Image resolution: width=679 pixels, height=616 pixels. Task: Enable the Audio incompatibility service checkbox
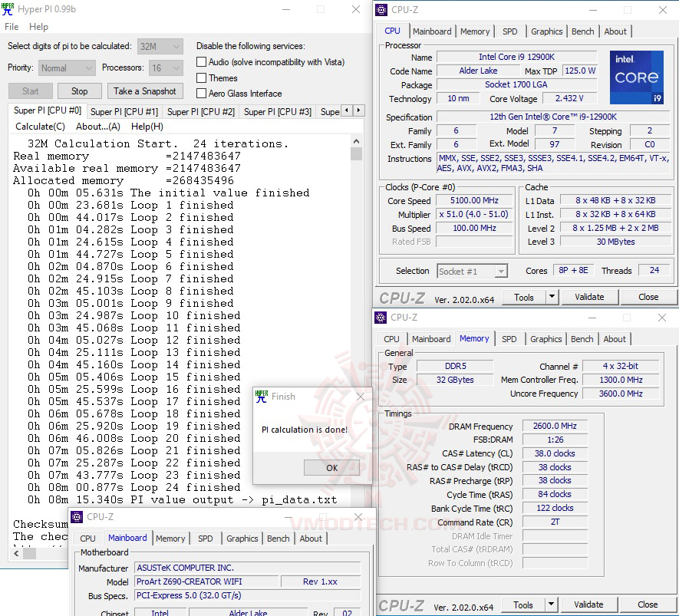pos(201,62)
